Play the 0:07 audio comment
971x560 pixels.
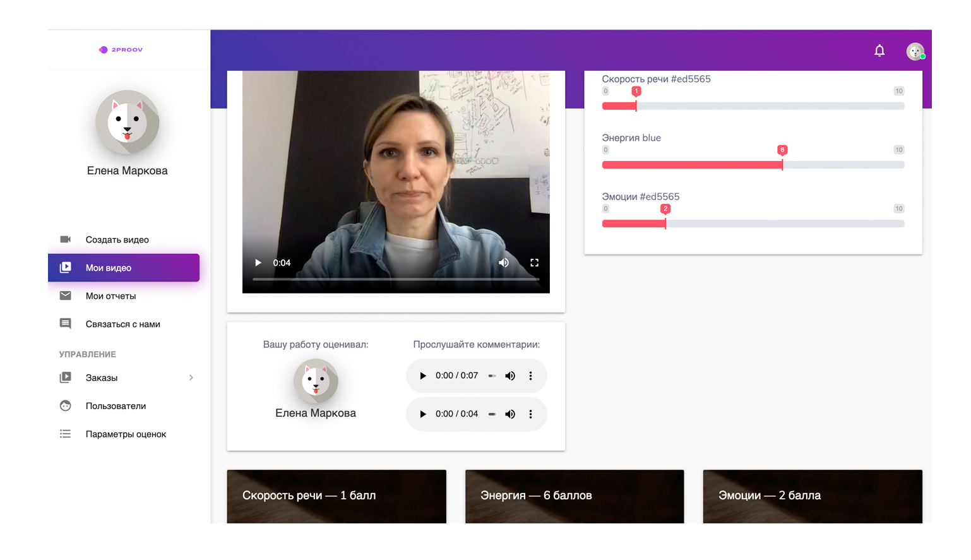click(422, 376)
